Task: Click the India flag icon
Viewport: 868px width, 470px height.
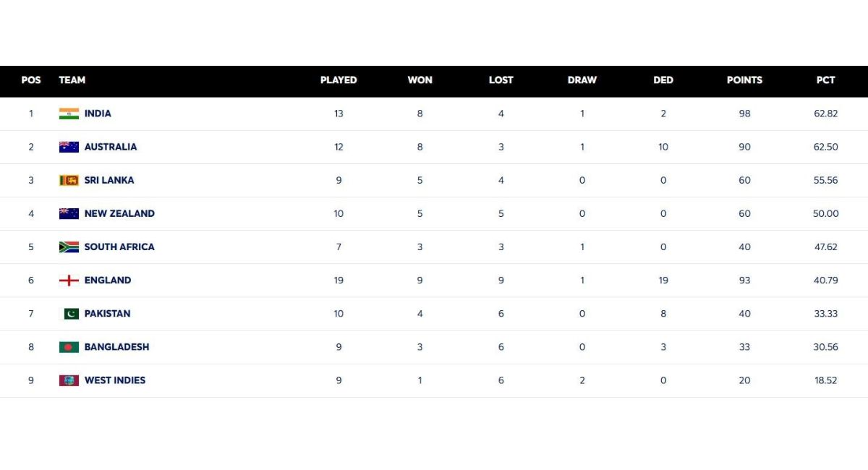Action: pyautogui.click(x=69, y=114)
